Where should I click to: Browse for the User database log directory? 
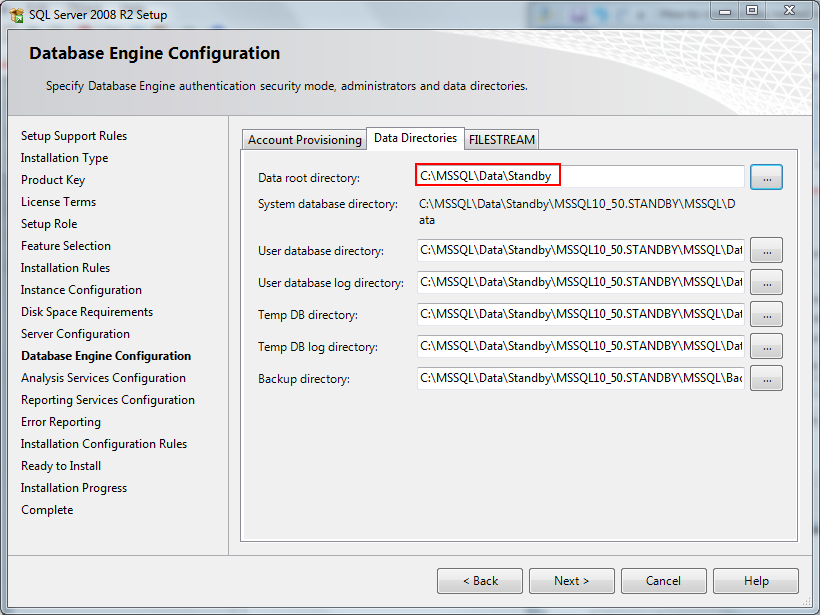point(766,282)
